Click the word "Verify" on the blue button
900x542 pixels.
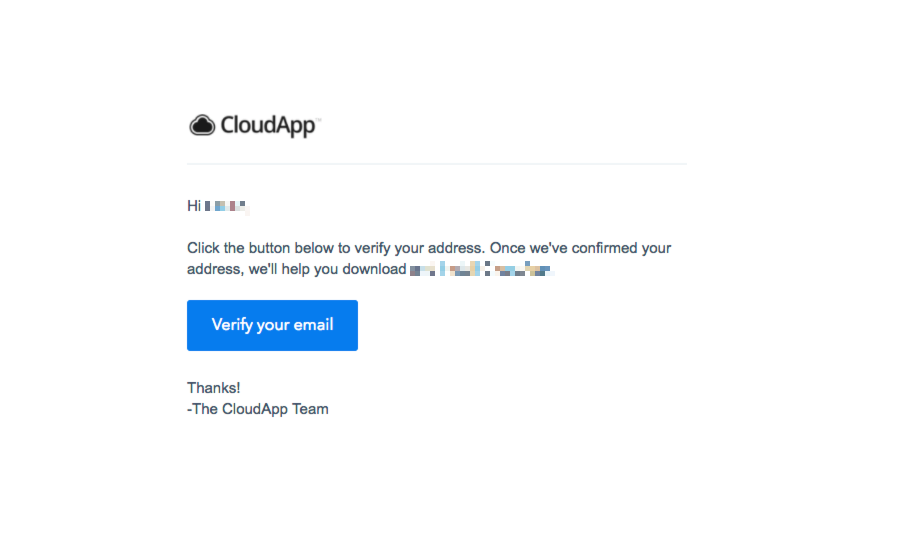click(232, 325)
